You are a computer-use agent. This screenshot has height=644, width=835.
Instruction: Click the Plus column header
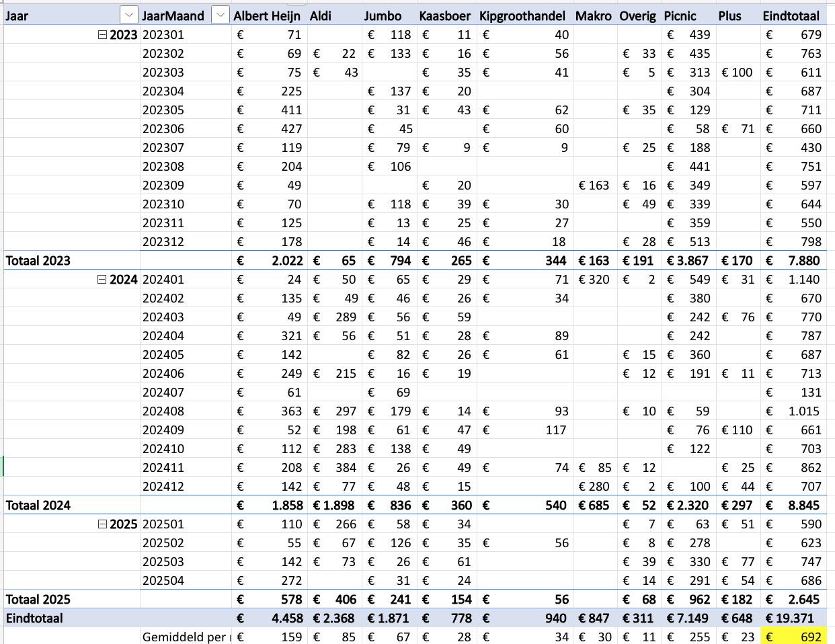tap(729, 15)
